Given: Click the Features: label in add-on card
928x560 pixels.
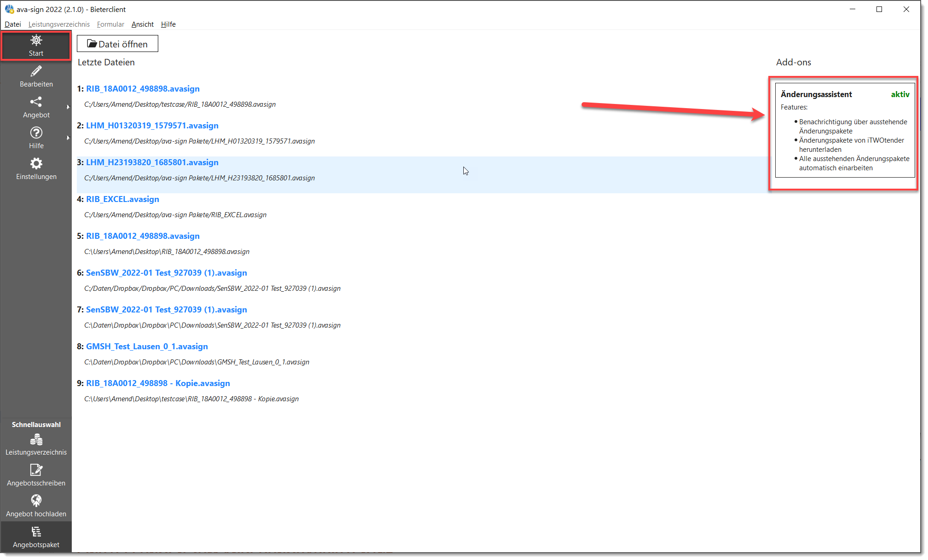Looking at the screenshot, I should pyautogui.click(x=794, y=107).
